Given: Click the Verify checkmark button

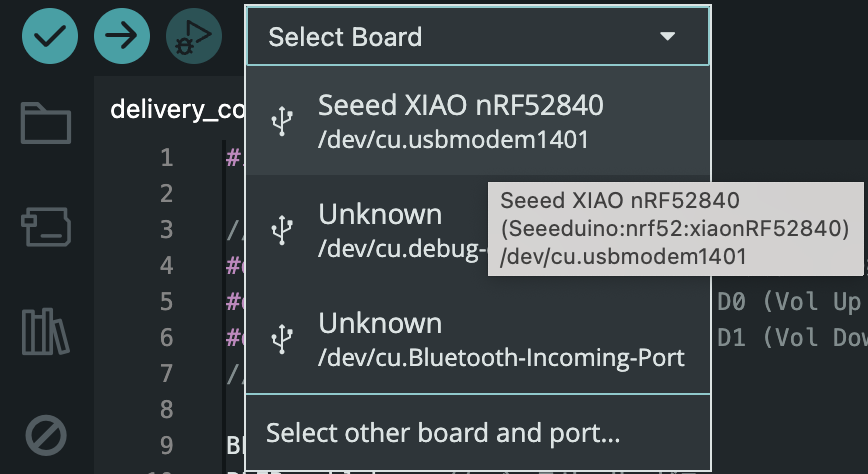Looking at the screenshot, I should point(48,37).
